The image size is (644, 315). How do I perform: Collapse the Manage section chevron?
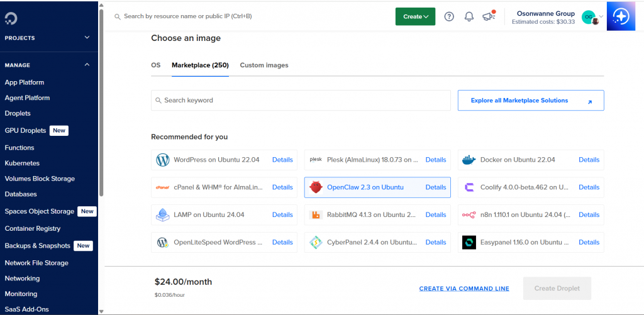pos(87,65)
